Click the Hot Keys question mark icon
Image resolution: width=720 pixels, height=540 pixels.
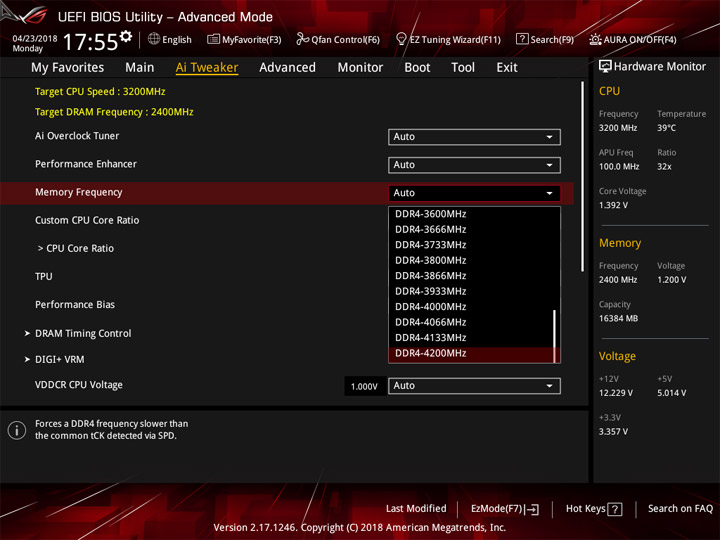[x=614, y=509]
